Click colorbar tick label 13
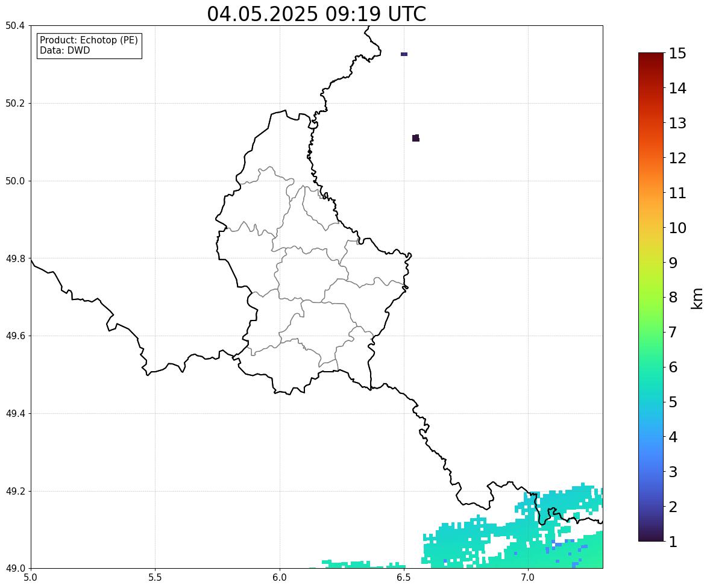The image size is (710, 588). pos(677,123)
